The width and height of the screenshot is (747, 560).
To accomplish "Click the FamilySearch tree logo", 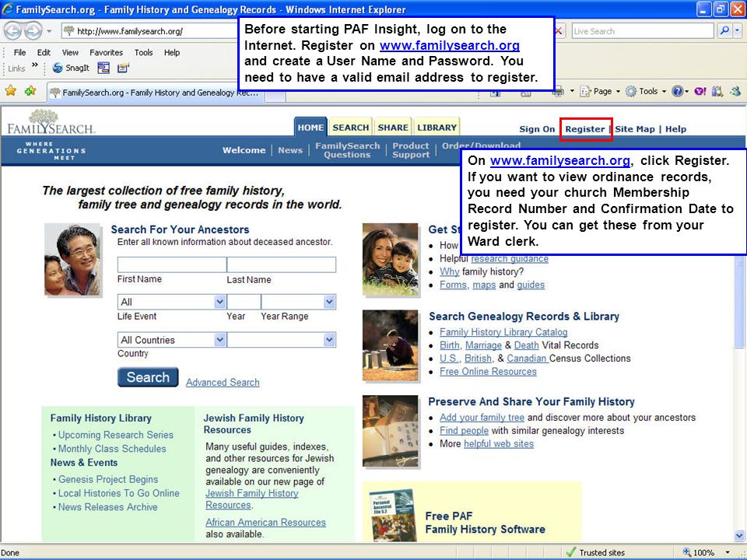I will pyautogui.click(x=51, y=122).
